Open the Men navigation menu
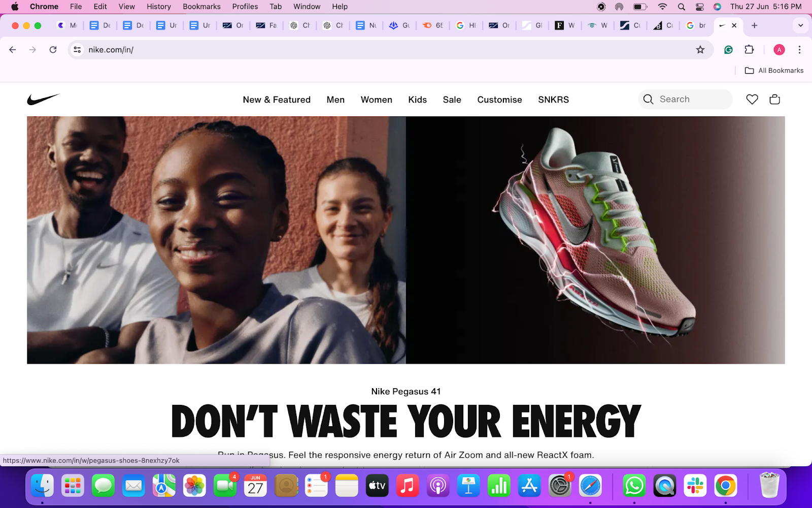Viewport: 812px width, 508px height. click(335, 100)
